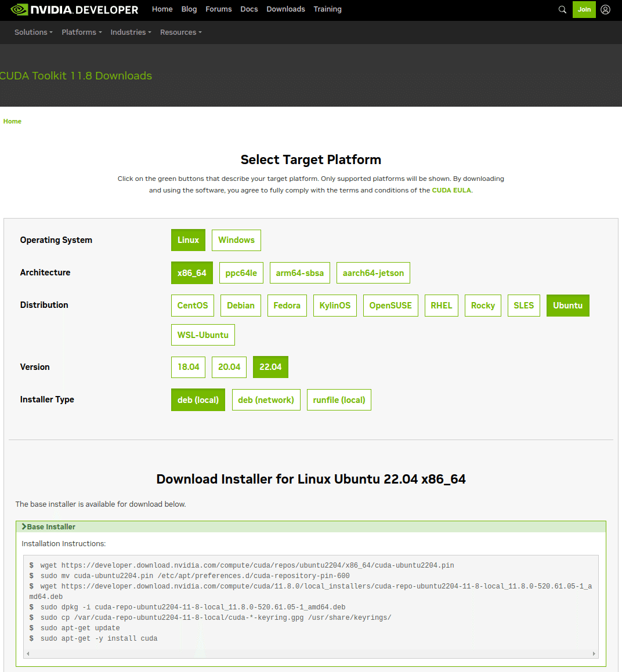Image resolution: width=622 pixels, height=672 pixels.
Task: Choose Rocky distribution
Action: click(483, 306)
